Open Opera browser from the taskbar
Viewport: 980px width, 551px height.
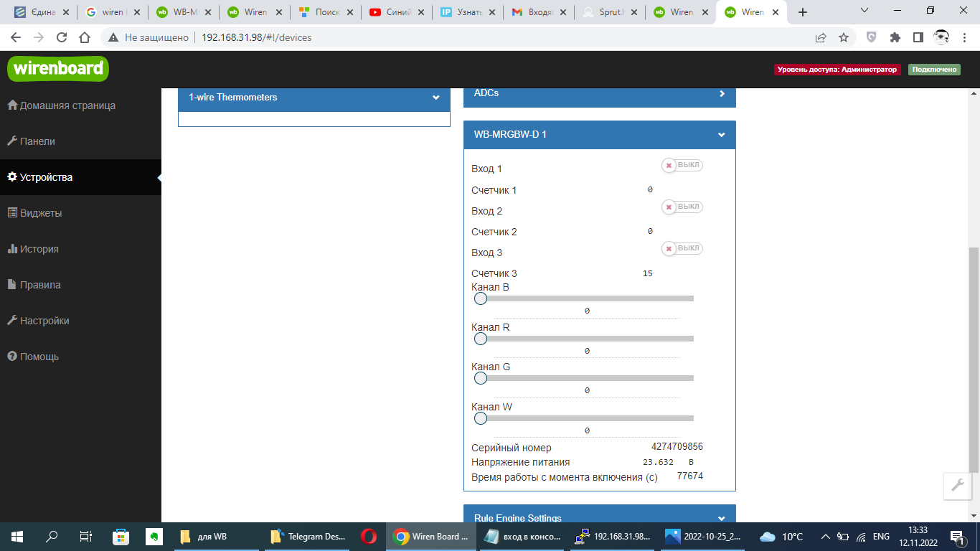coord(369,536)
